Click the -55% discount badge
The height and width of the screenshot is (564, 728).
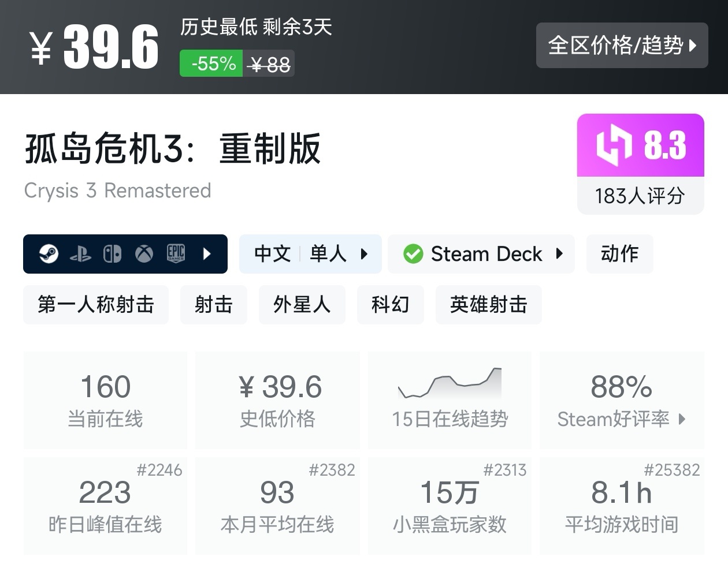211,64
